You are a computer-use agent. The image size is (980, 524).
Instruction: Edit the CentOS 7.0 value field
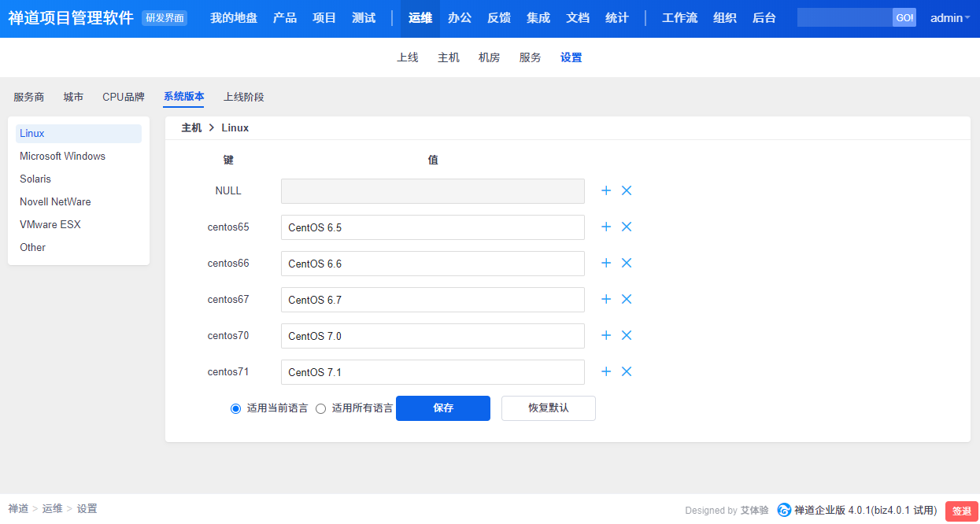[x=433, y=336]
